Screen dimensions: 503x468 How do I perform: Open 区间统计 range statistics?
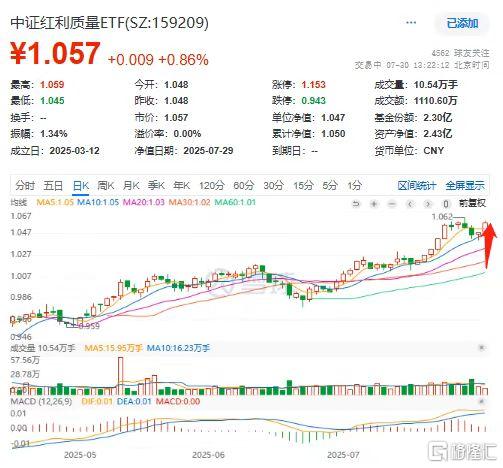pyautogui.click(x=417, y=185)
